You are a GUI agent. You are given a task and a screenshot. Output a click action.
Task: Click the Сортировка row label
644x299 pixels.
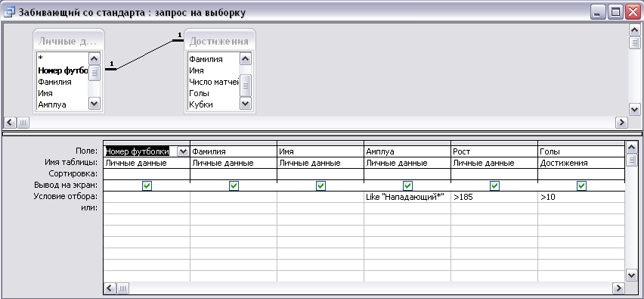pyautogui.click(x=73, y=173)
